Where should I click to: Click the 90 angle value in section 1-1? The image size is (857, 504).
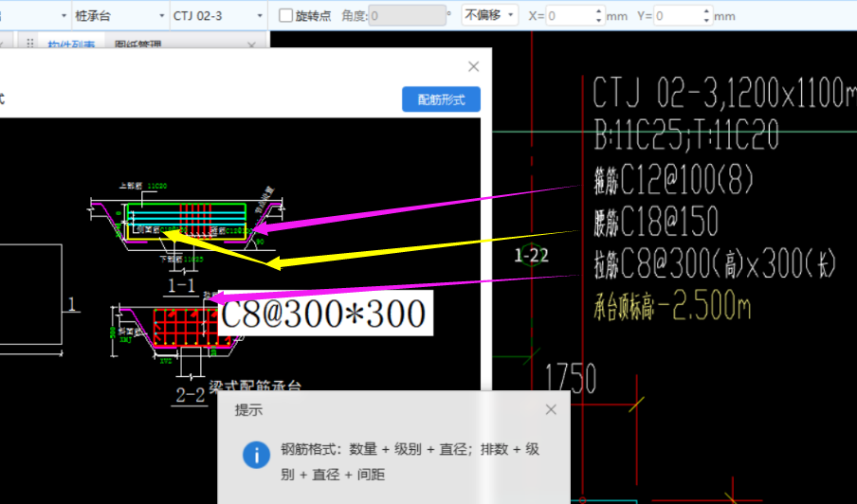pos(260,242)
